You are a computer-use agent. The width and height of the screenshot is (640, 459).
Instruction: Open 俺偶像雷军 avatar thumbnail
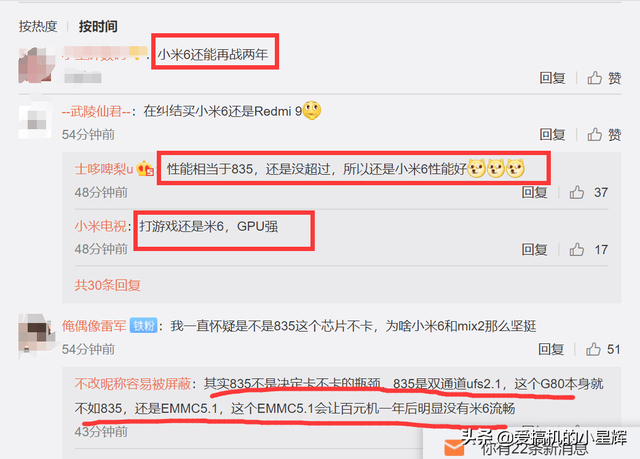click(x=37, y=335)
